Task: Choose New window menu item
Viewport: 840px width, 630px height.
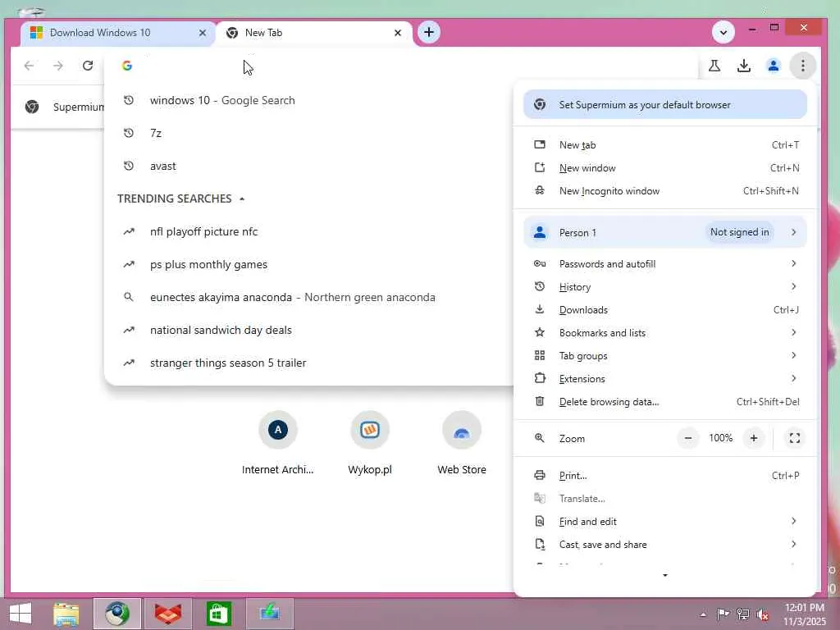Action: point(664,167)
